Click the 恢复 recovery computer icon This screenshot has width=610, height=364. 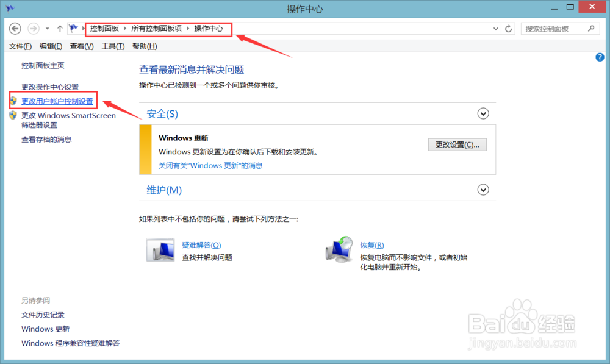339,249
